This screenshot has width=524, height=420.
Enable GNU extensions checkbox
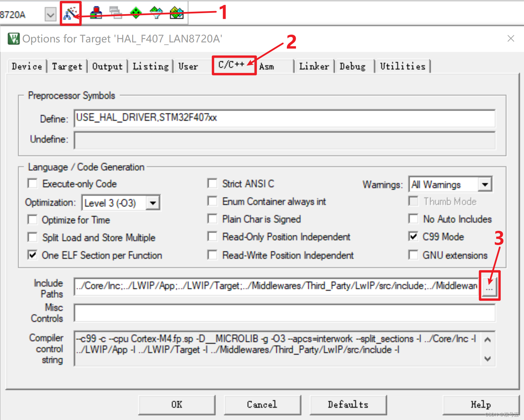(x=413, y=255)
